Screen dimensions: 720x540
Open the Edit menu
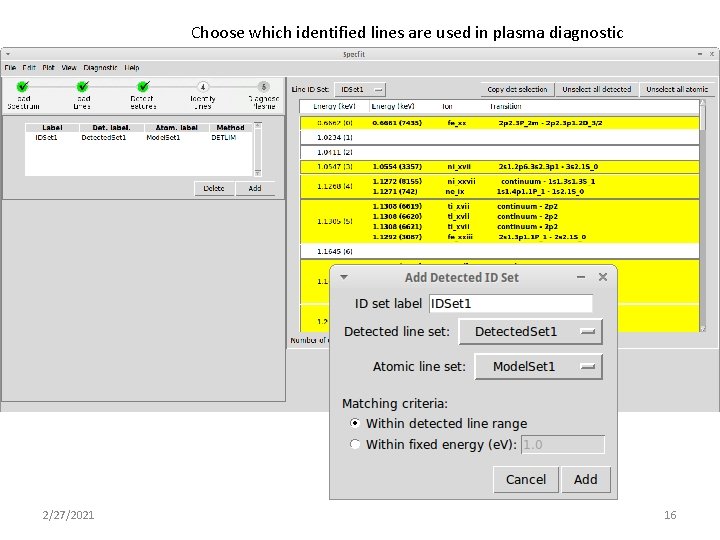coord(29,68)
